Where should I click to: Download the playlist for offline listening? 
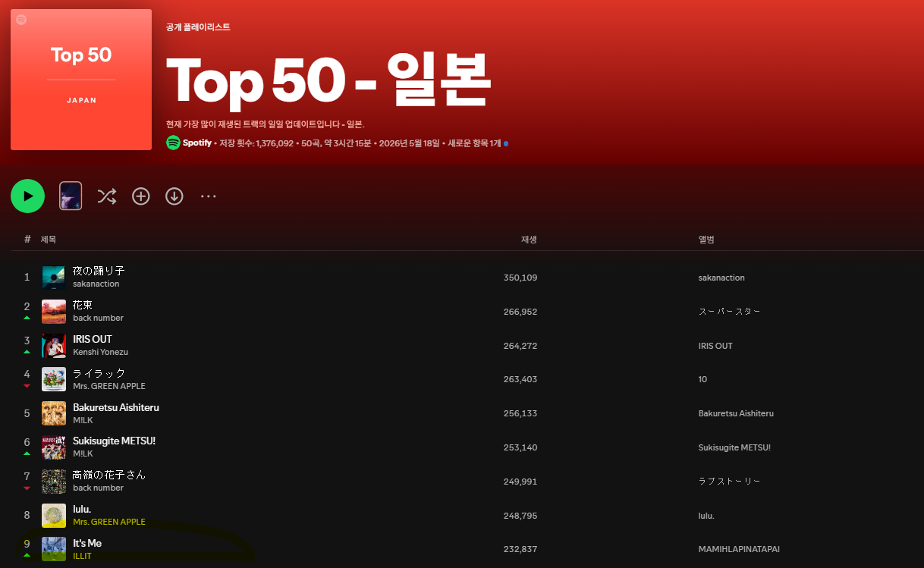[174, 196]
